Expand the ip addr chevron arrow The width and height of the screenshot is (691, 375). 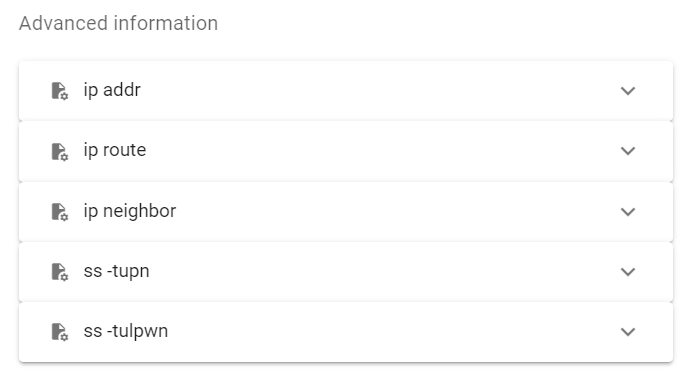[628, 91]
